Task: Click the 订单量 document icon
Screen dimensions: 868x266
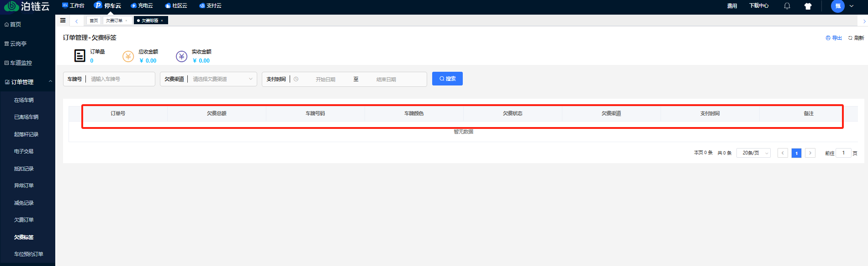Action: [79, 56]
